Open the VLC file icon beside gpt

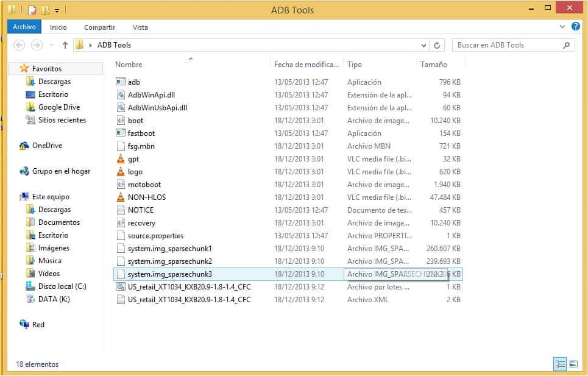point(121,159)
